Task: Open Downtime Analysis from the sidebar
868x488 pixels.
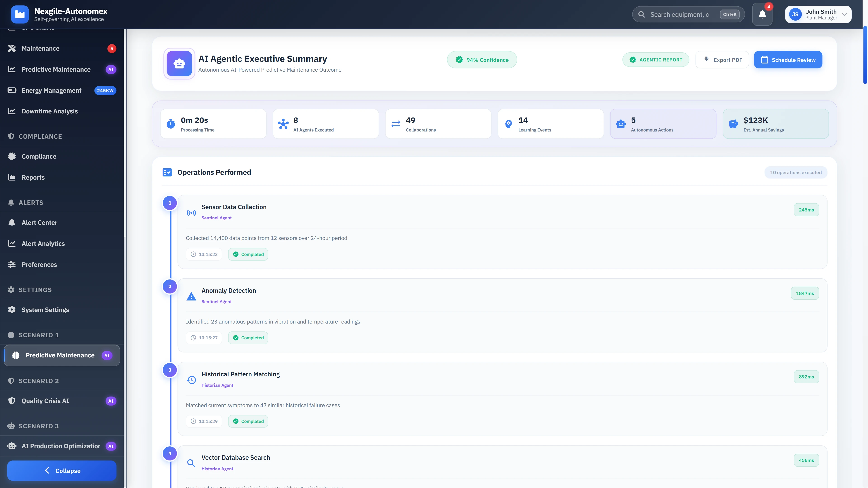Action: click(x=50, y=111)
